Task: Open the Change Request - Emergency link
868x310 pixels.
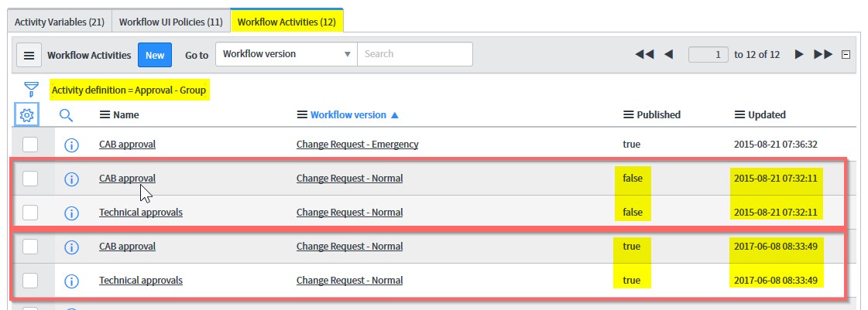Action: coord(357,145)
